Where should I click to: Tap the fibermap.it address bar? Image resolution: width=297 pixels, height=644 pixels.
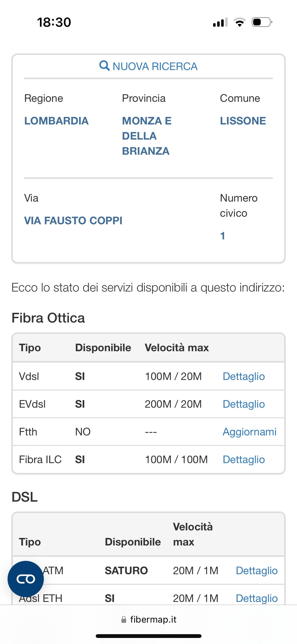pyautogui.click(x=153, y=619)
